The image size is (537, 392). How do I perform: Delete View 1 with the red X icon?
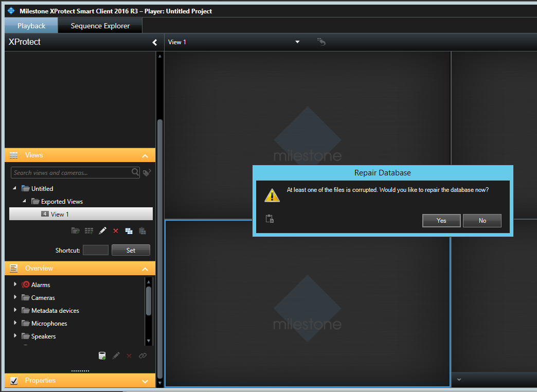tap(115, 231)
